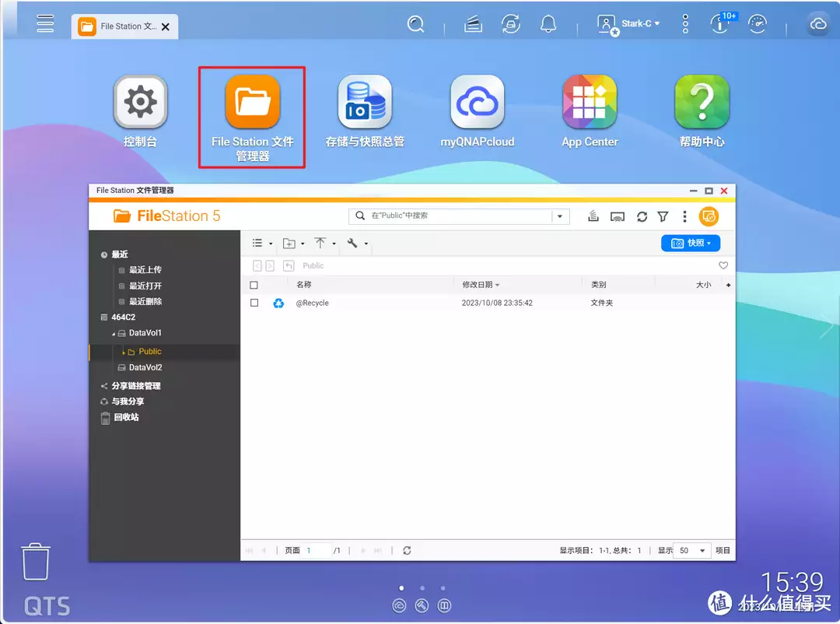
Task: Switch to the File Station taskbar tab
Action: (124, 26)
